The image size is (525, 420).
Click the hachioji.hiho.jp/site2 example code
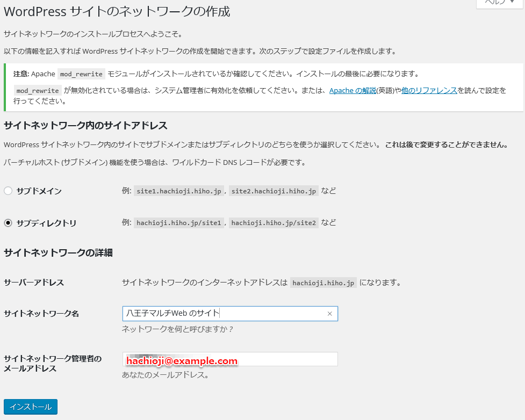[274, 223]
